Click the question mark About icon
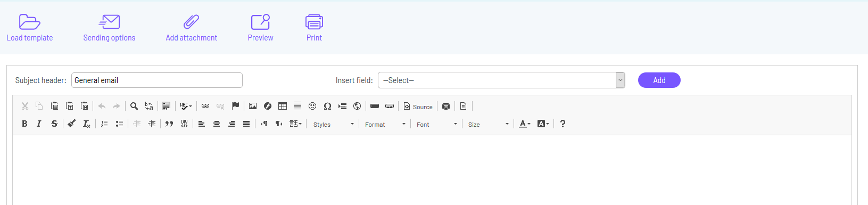 pyautogui.click(x=563, y=124)
